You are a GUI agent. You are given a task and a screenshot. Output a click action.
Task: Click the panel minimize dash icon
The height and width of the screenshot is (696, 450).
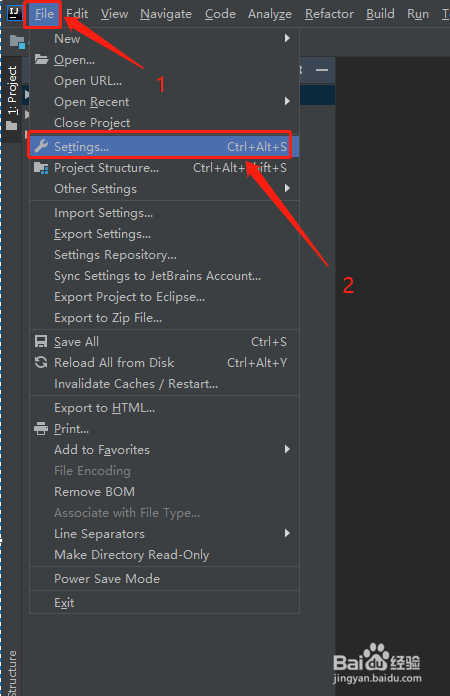tap(322, 70)
